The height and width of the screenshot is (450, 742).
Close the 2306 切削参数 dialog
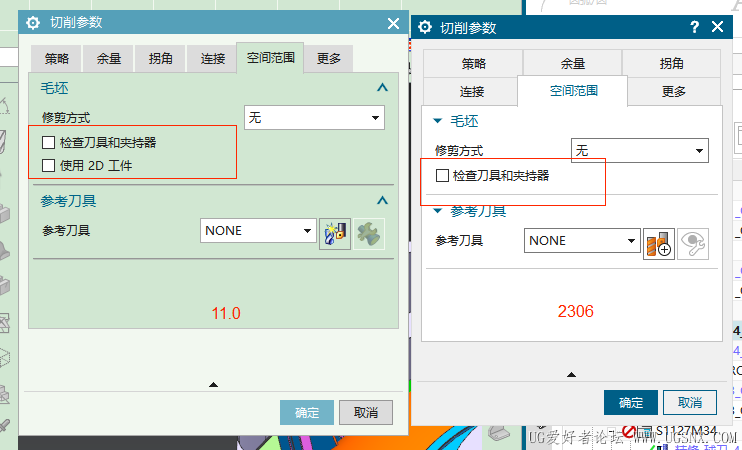(x=717, y=27)
